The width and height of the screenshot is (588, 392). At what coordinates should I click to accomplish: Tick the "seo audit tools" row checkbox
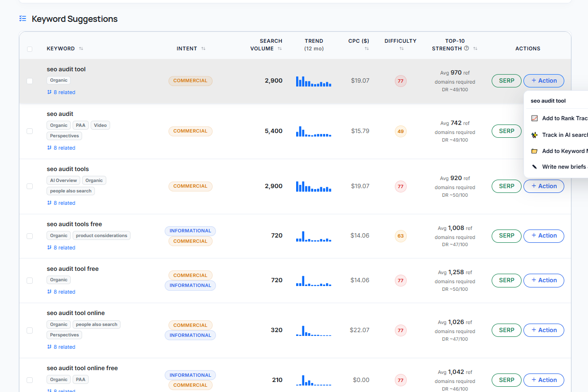coord(30,186)
